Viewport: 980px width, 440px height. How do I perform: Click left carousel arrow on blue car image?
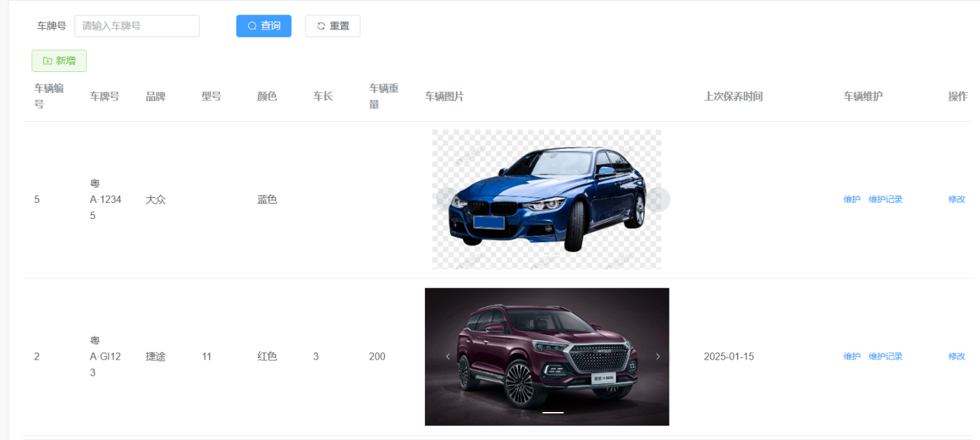pos(448,199)
